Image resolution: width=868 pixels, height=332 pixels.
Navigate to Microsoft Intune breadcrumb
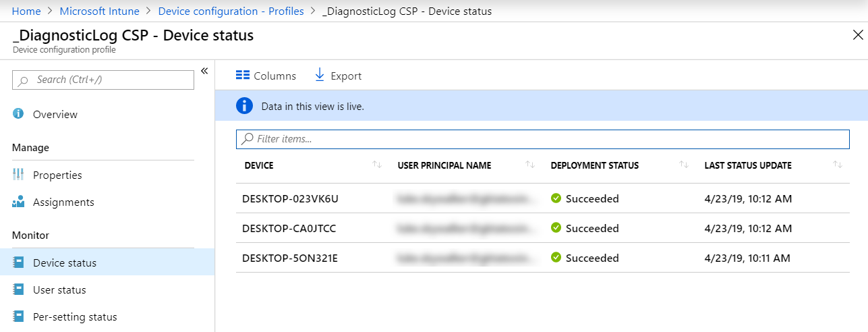tap(99, 11)
